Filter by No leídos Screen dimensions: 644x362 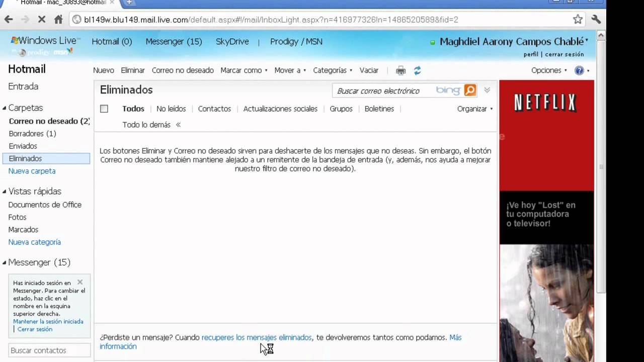point(171,109)
